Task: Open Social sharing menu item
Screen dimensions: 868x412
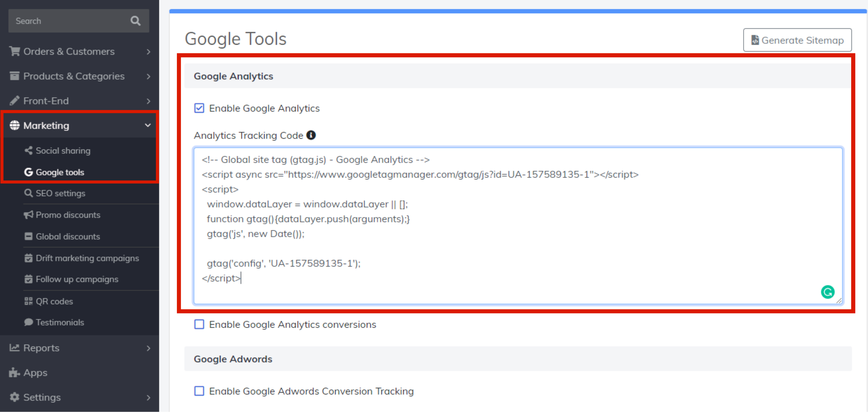Action: point(63,151)
